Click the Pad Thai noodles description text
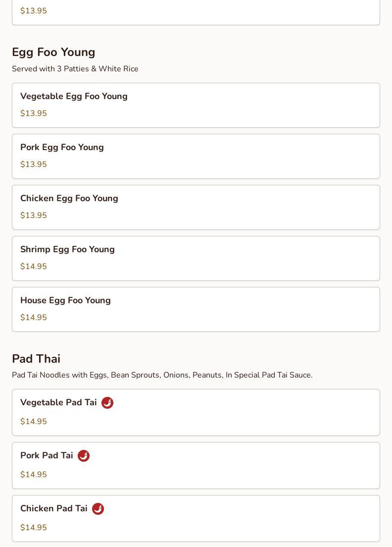 (x=162, y=375)
